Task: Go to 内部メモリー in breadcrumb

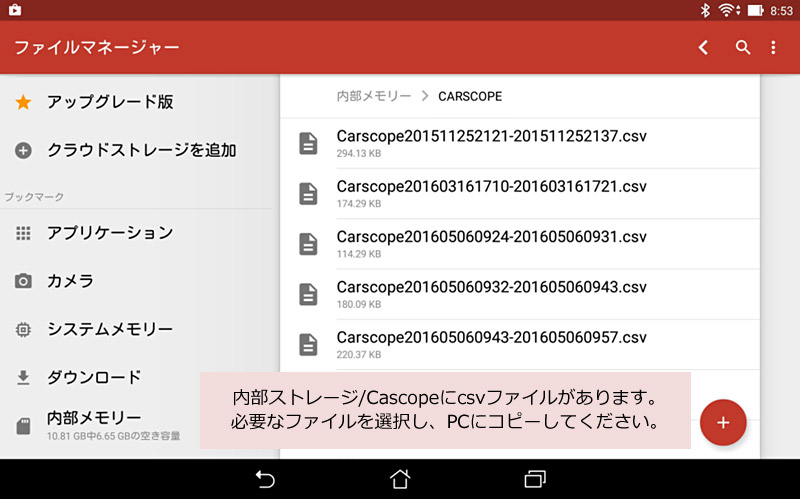Action: click(374, 96)
